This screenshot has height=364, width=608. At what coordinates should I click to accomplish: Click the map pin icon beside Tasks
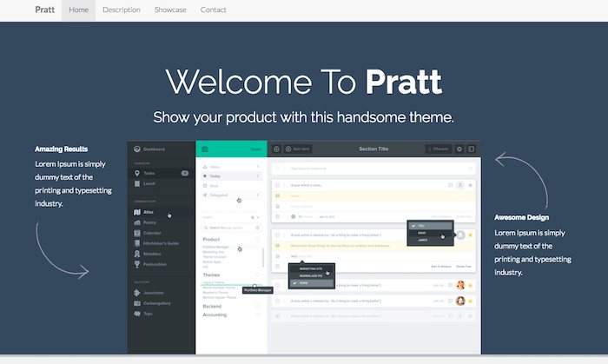(136, 173)
